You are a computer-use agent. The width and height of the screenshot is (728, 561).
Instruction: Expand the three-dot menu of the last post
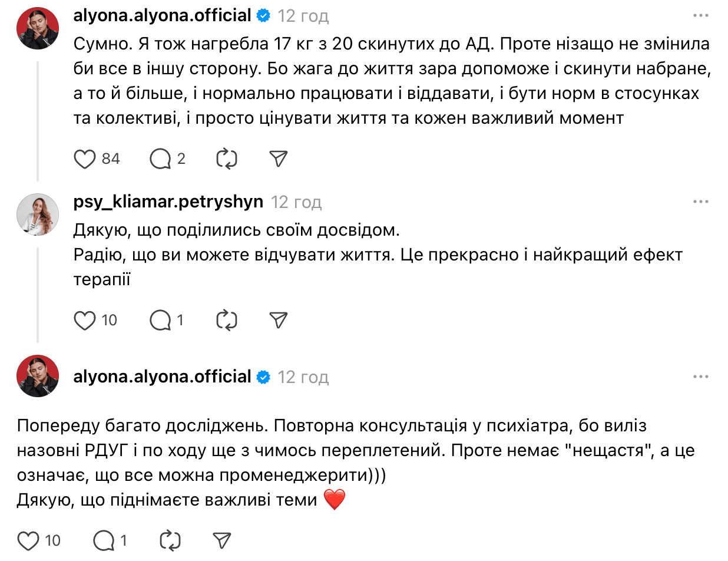[700, 377]
